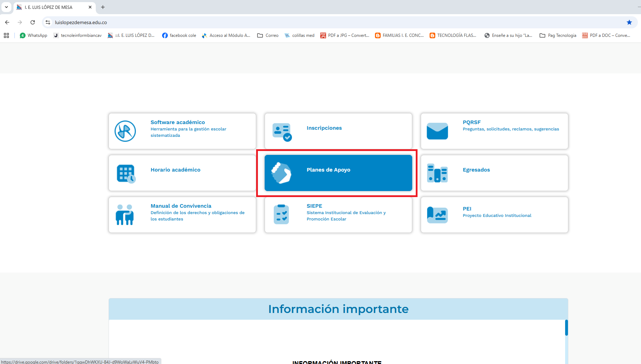Click the Información importante panel scrollbar
Screen dimensions: 641x364
[x=566, y=328]
